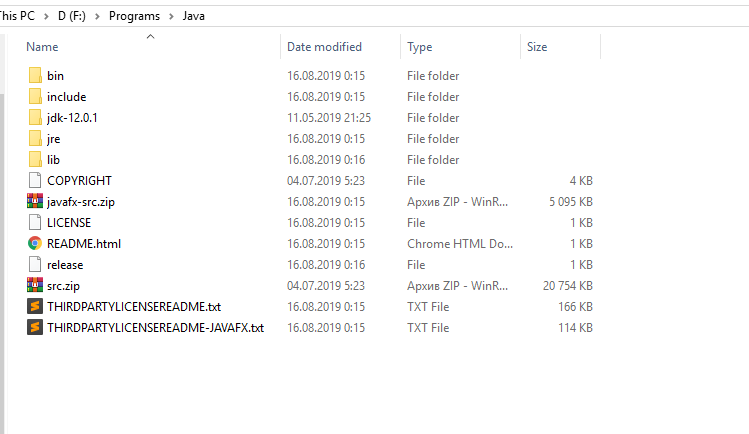Sort files by Date modified column
This screenshot has width=749, height=434.
[324, 47]
